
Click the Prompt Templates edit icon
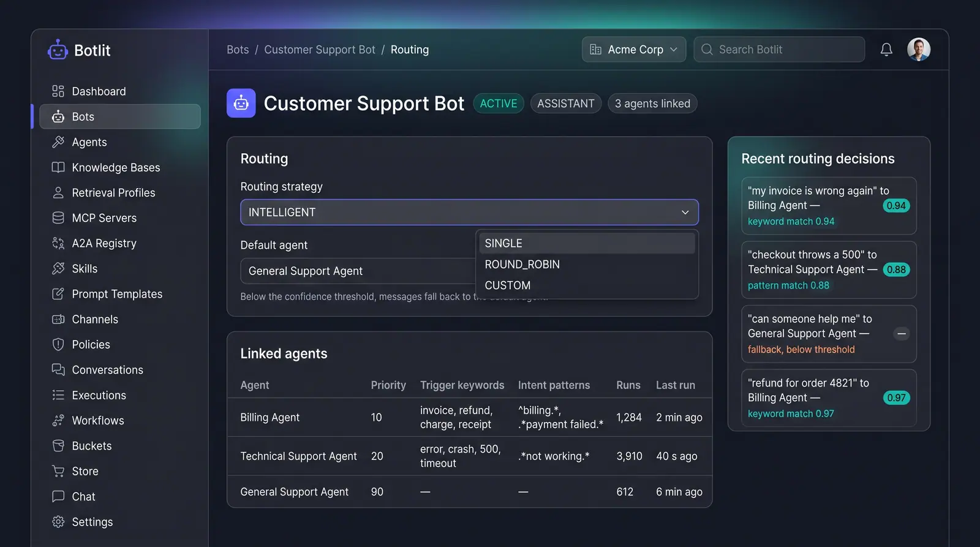click(58, 294)
